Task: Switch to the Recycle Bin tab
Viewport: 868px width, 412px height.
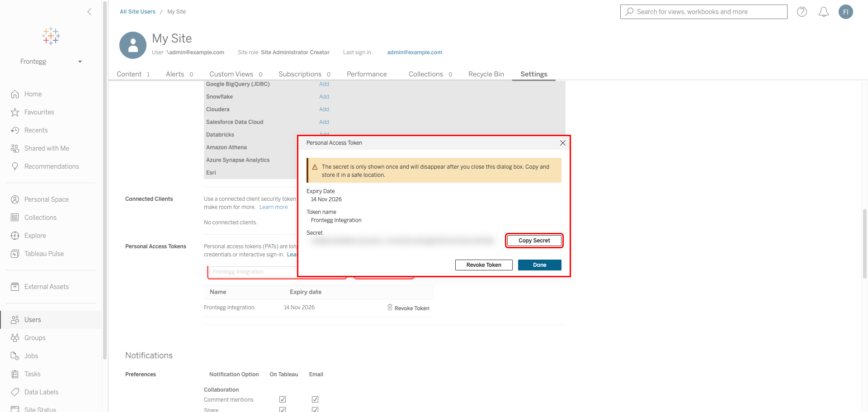Action: (x=486, y=74)
